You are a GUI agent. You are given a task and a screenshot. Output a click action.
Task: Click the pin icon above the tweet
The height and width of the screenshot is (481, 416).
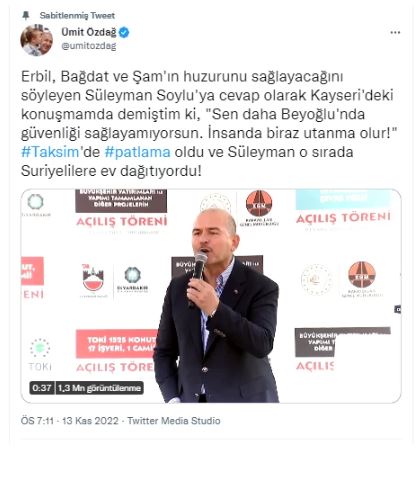pos(26,15)
